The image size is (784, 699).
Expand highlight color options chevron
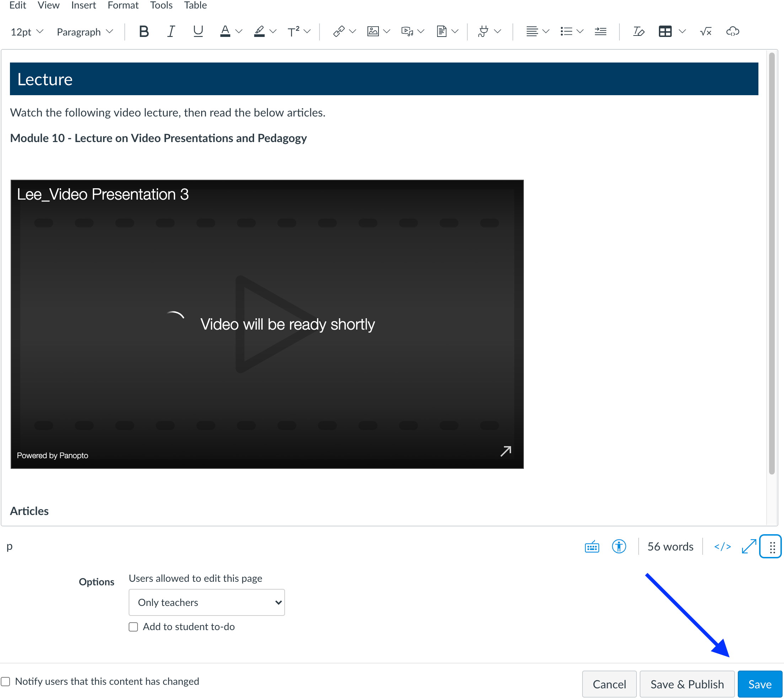273,32
